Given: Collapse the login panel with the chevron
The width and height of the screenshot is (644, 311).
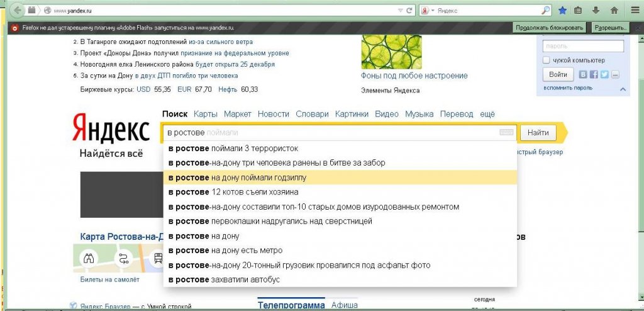Looking at the screenshot, I should pyautogui.click(x=623, y=89).
